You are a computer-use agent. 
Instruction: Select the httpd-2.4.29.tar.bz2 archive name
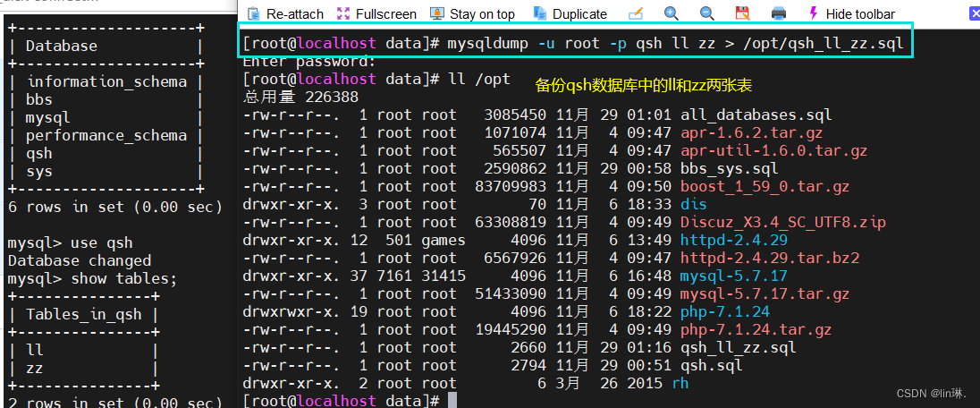770,259
